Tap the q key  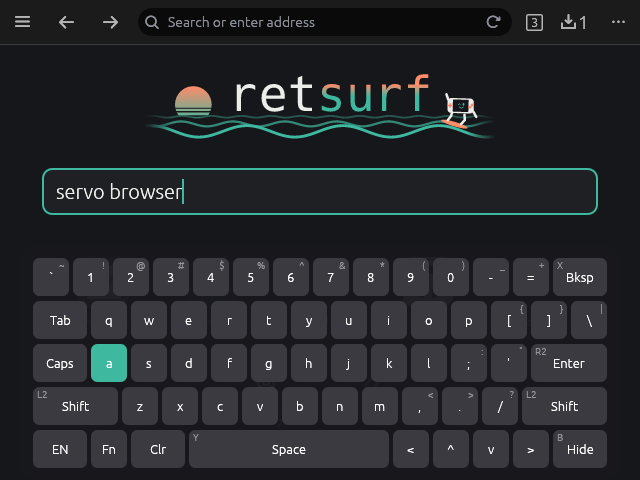click(x=109, y=320)
